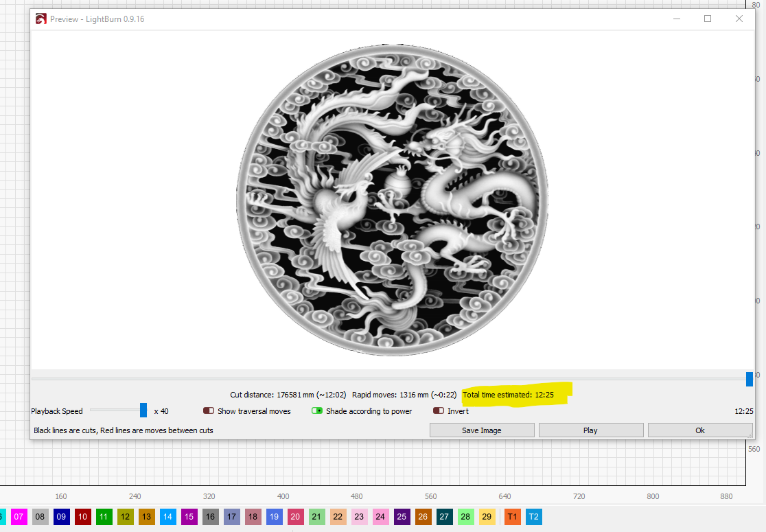Disable Shade according to power switch
Screen dimensions: 766x532
click(317, 411)
